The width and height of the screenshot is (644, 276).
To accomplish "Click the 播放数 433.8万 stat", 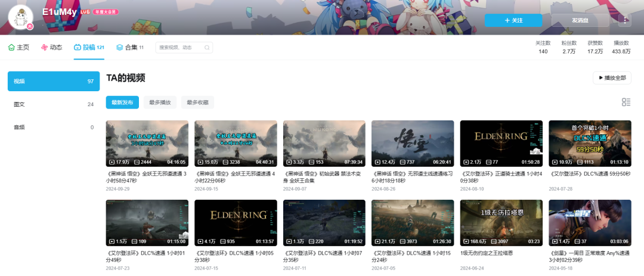I will click(x=621, y=47).
